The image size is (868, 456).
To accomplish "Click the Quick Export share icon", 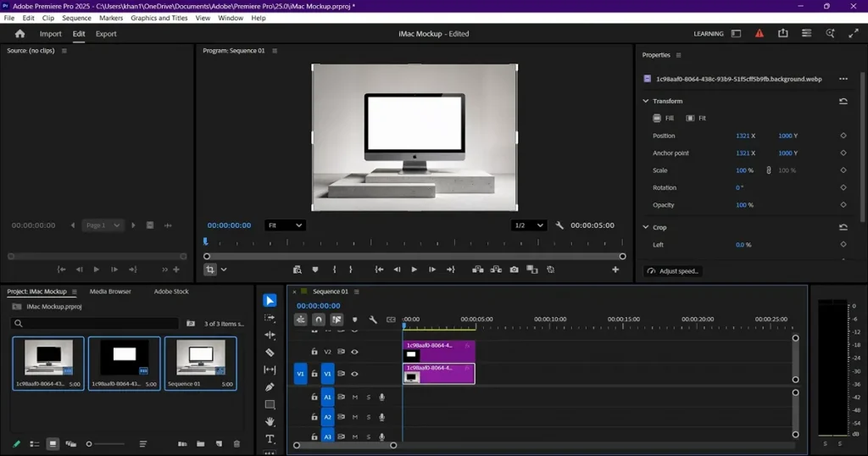I will coord(782,34).
